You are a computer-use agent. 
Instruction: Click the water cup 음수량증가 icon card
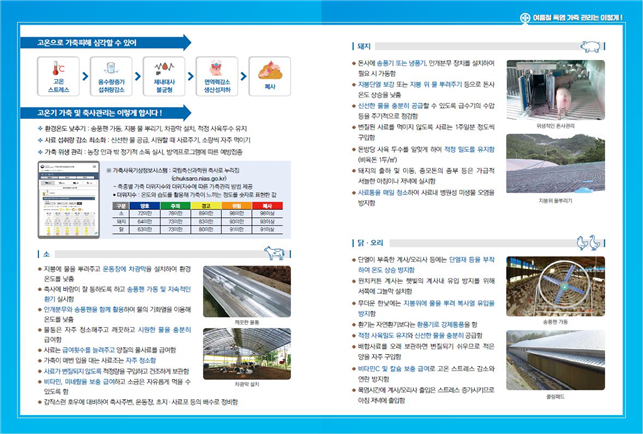click(x=111, y=77)
